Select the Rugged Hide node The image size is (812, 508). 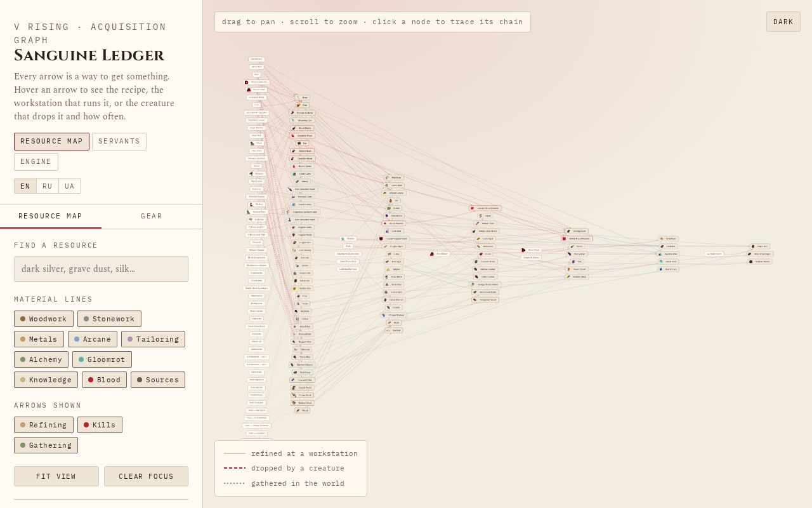[x=303, y=342]
